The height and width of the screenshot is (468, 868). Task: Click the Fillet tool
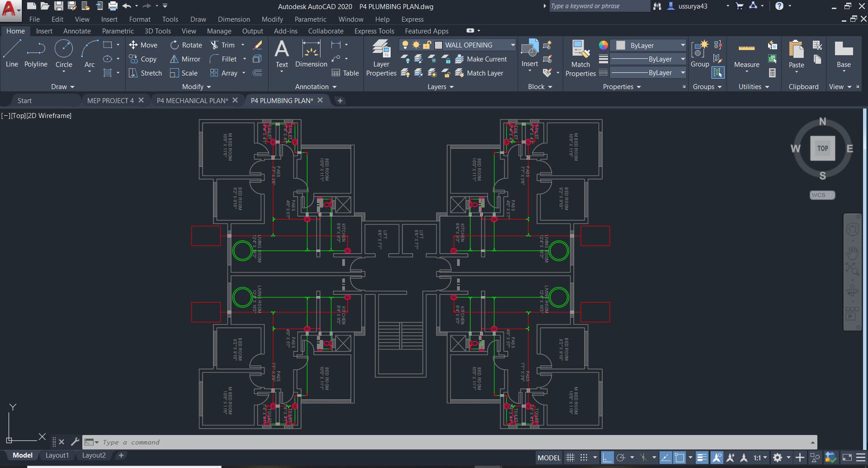tap(223, 59)
